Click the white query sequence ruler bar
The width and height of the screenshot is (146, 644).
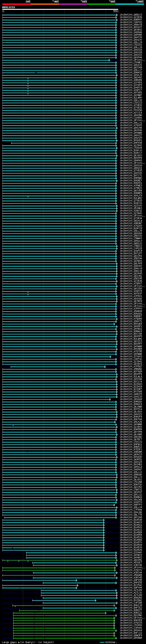[x=60, y=9]
